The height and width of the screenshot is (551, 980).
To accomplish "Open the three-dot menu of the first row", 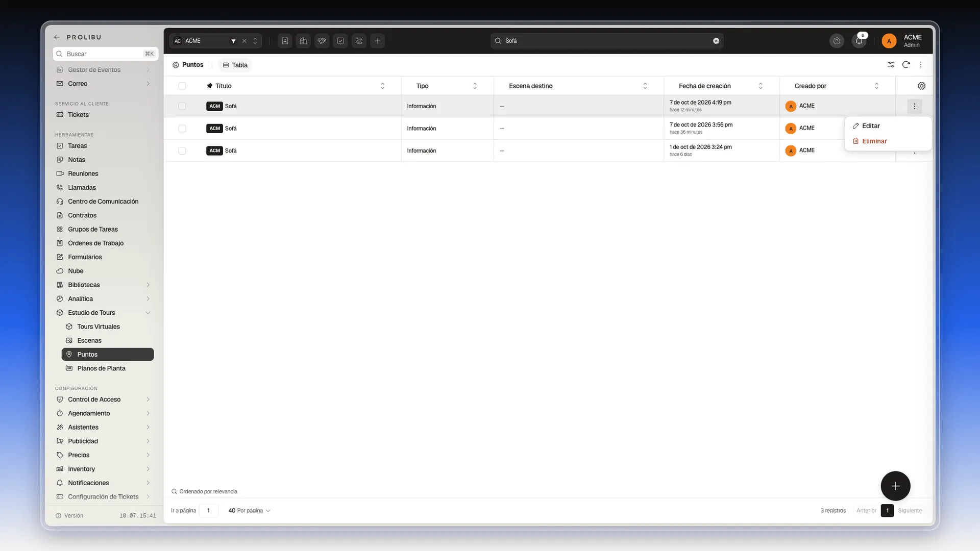I will [x=914, y=106].
